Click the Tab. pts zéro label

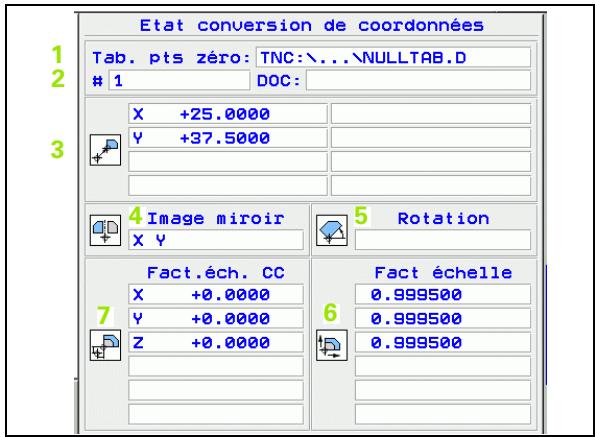[171, 58]
